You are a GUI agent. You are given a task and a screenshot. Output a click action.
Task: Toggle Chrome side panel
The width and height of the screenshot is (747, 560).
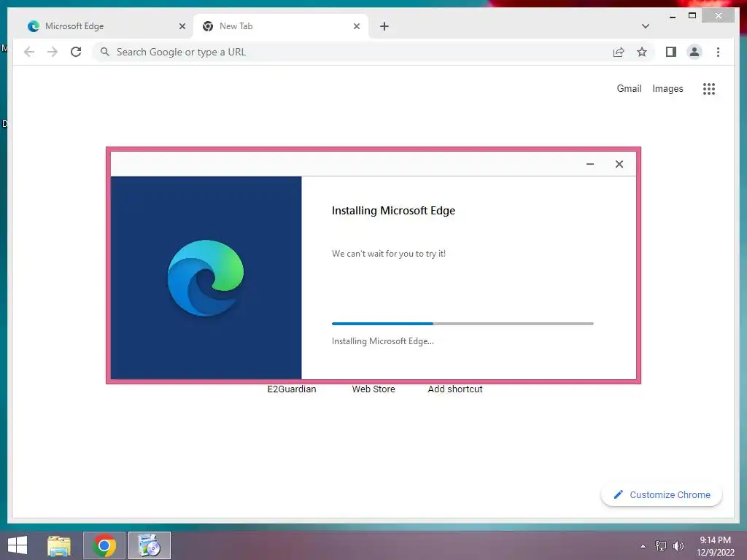tap(671, 52)
